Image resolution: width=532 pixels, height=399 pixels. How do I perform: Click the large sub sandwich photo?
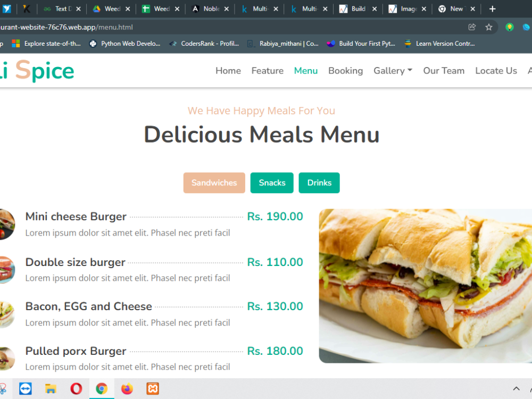[x=426, y=286]
